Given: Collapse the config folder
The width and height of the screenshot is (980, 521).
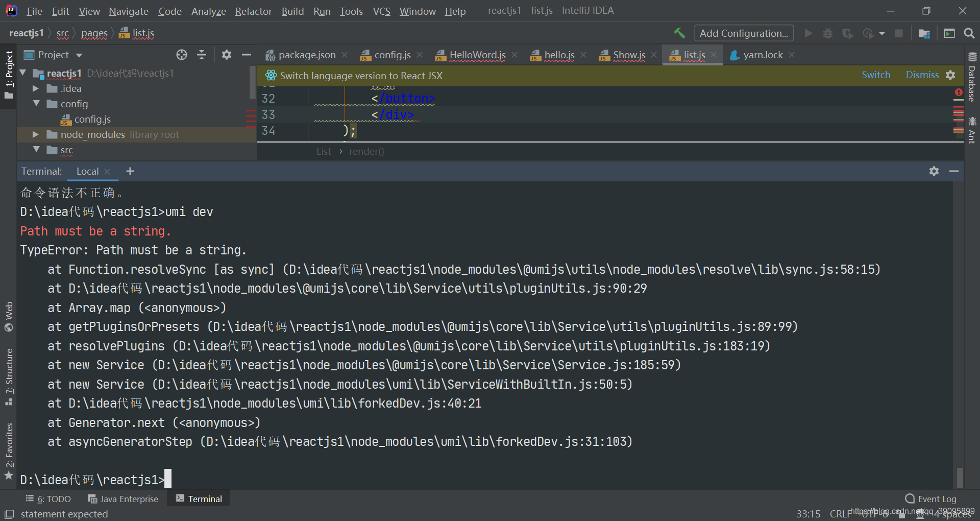Looking at the screenshot, I should pyautogui.click(x=36, y=104).
